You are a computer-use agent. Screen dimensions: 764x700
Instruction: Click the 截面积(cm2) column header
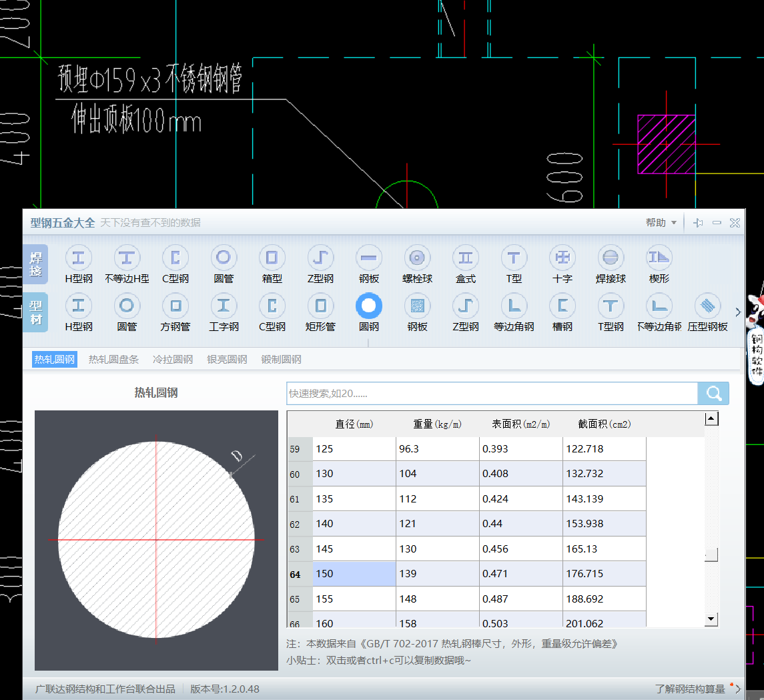click(605, 424)
